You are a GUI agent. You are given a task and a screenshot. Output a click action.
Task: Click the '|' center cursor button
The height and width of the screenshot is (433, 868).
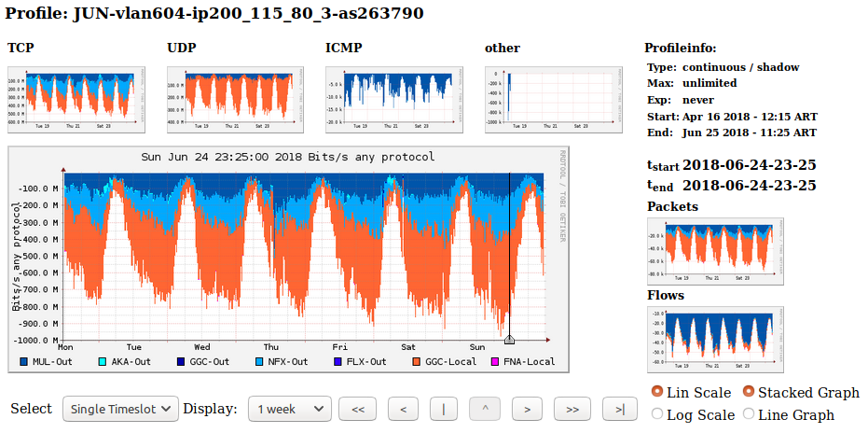tap(443, 409)
